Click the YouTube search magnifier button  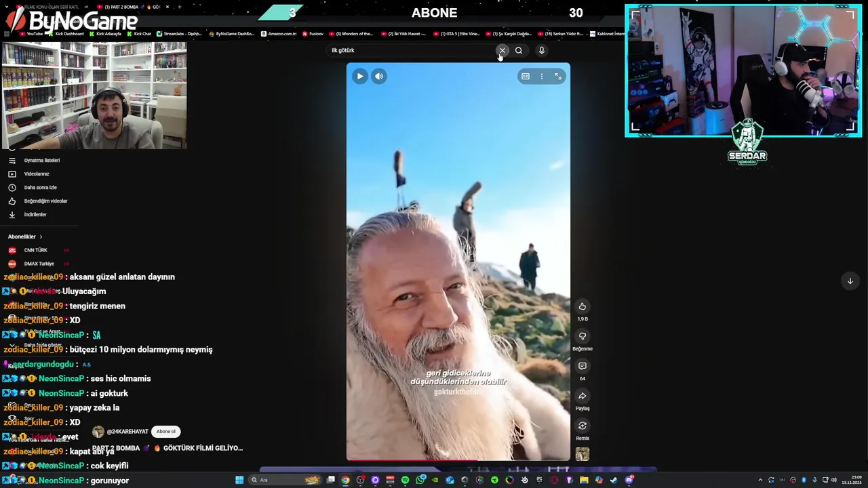click(x=519, y=50)
